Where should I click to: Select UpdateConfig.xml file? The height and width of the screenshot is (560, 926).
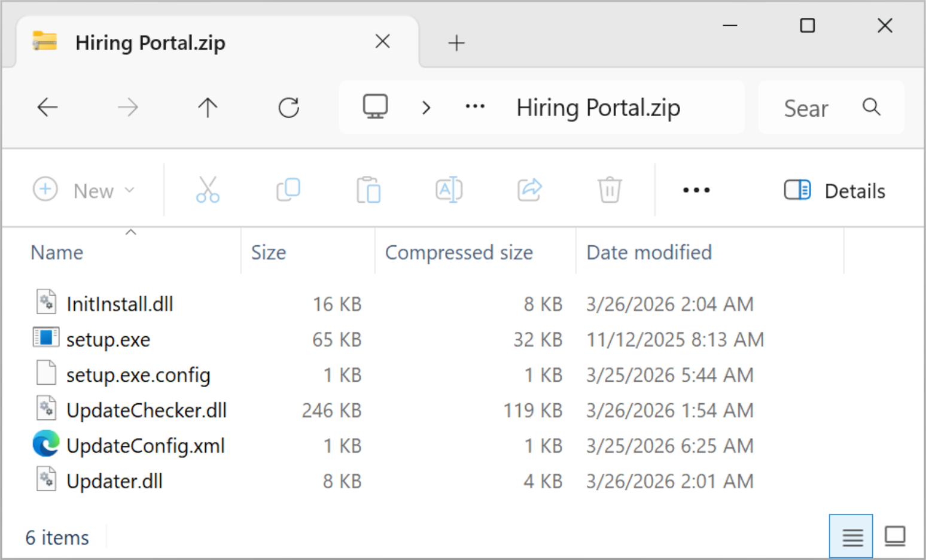(x=145, y=446)
